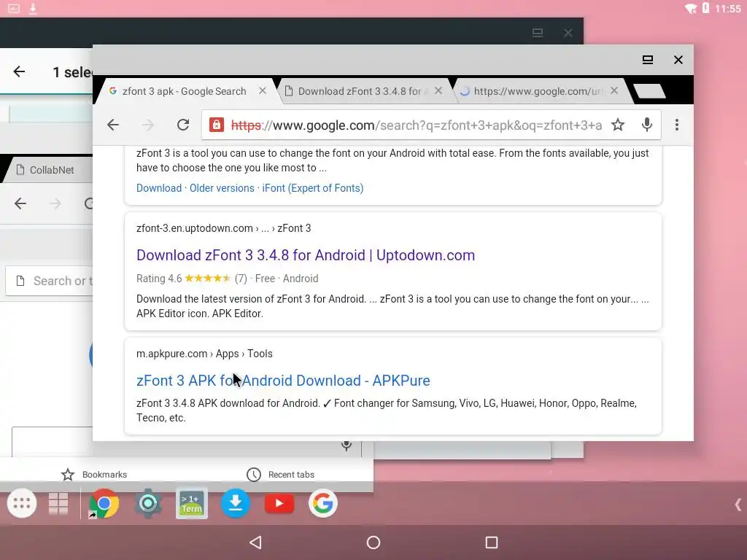
Task: Open 'zFont 3 APK for Android Download - APKPure' result
Action: [x=283, y=381]
